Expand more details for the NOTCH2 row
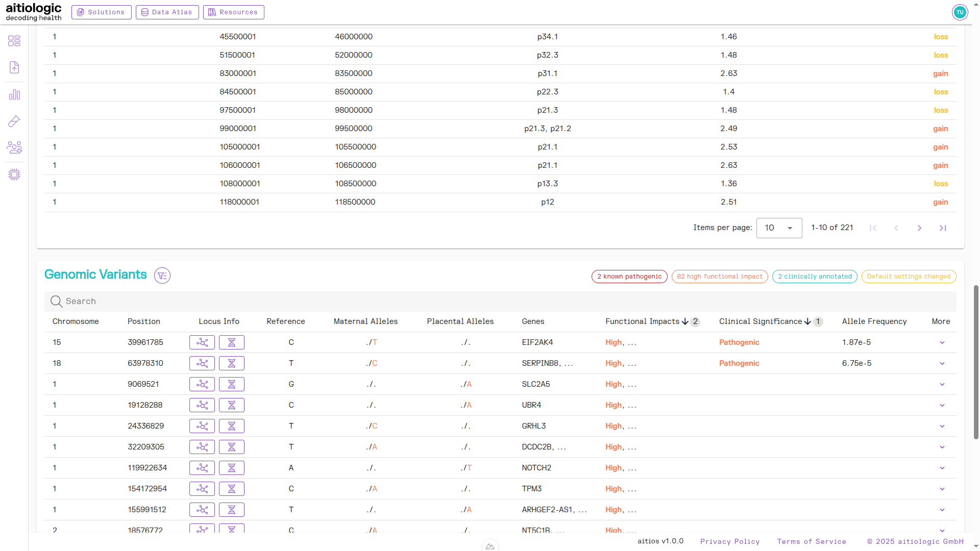The width and height of the screenshot is (980, 551). pos(942,468)
